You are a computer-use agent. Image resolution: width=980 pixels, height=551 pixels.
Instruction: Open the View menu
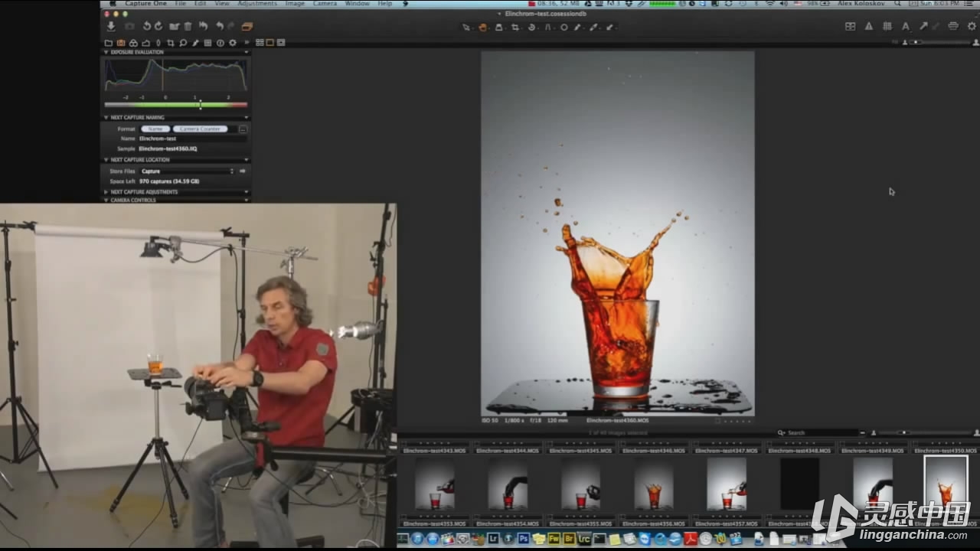[x=222, y=4]
